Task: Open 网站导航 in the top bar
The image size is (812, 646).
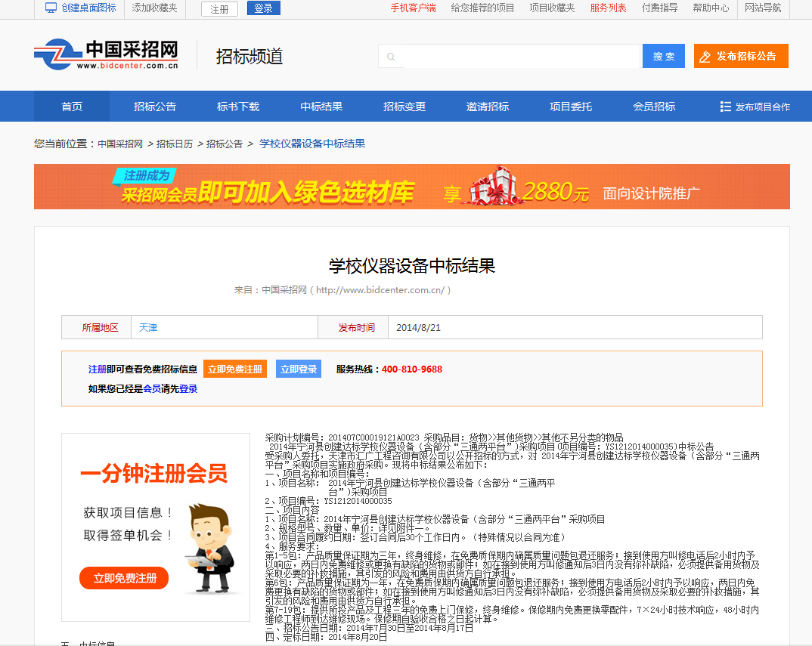Action: [763, 8]
